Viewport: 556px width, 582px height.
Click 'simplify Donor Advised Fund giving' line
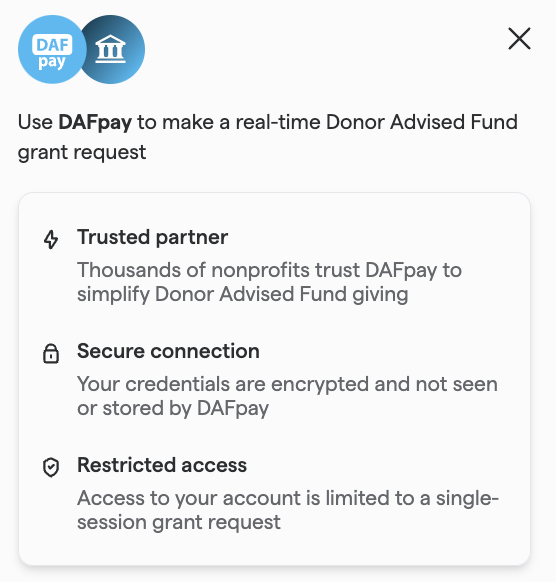[x=243, y=294]
